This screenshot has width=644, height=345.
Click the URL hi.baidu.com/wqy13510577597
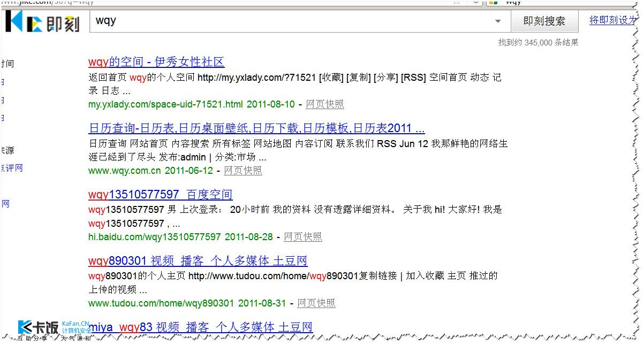click(x=155, y=237)
